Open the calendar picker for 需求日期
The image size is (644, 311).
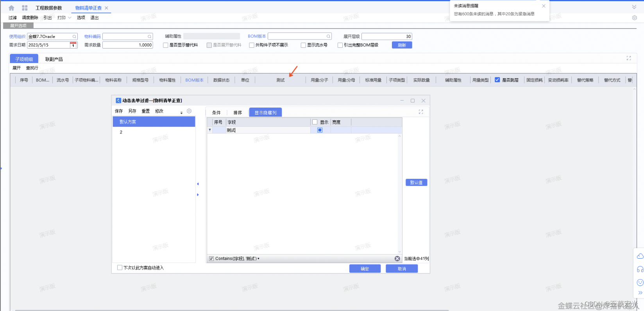tap(73, 45)
